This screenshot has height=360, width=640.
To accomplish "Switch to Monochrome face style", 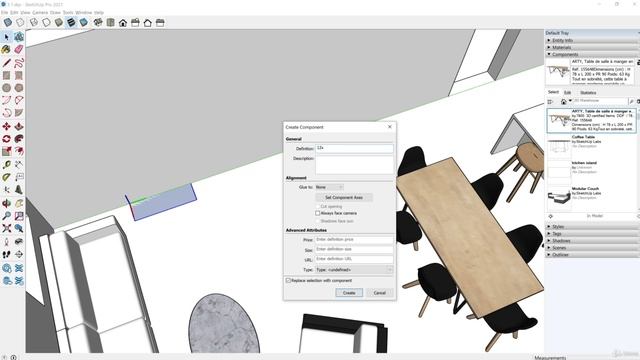I will (84, 23).
